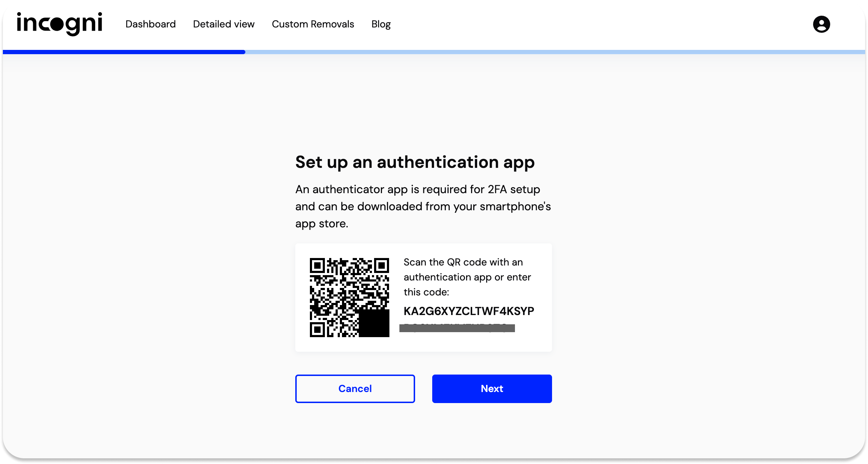Open the account profile icon
The height and width of the screenshot is (464, 868).
[x=821, y=24]
